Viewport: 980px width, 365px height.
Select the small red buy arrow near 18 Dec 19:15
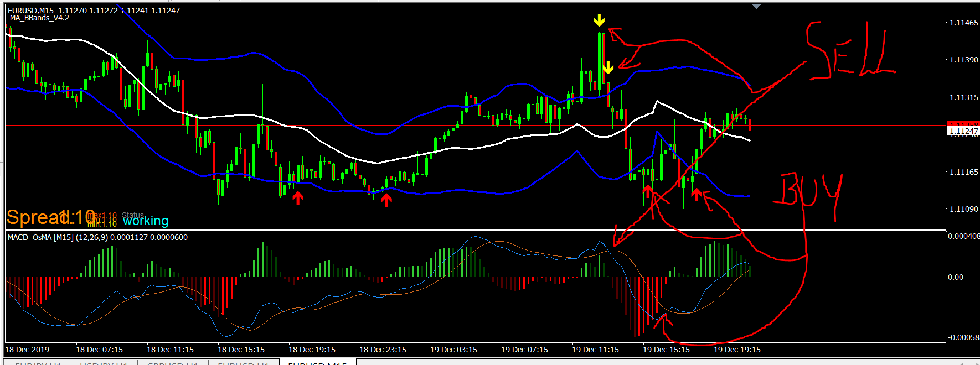coord(298,197)
